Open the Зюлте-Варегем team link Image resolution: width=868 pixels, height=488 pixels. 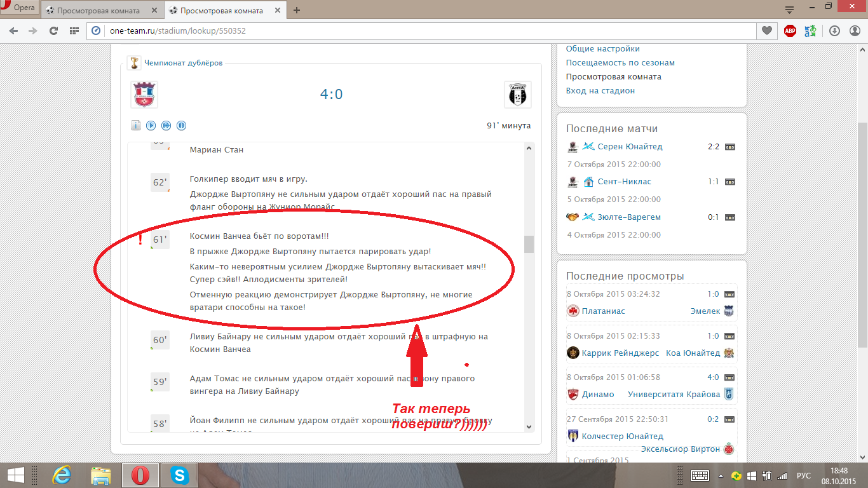point(630,217)
